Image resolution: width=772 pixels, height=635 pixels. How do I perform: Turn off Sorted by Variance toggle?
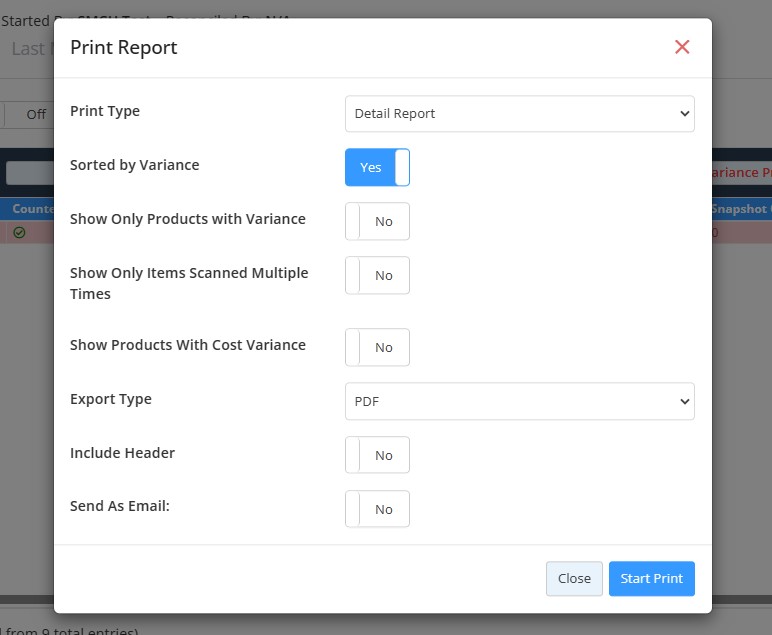tap(377, 167)
